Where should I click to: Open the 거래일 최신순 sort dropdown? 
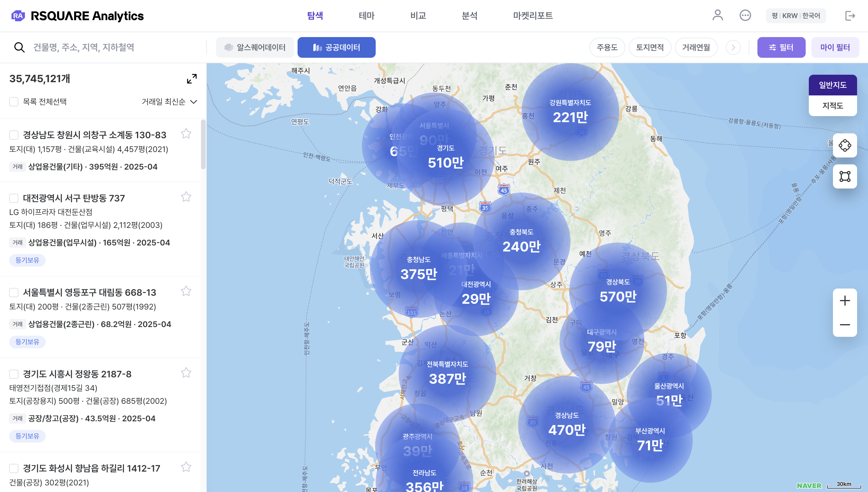[x=169, y=102]
